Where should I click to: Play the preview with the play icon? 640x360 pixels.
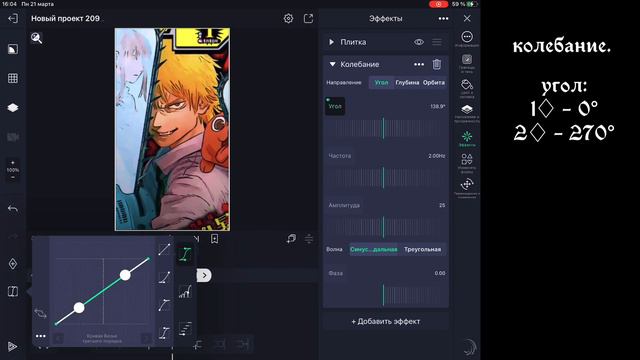click(13, 347)
